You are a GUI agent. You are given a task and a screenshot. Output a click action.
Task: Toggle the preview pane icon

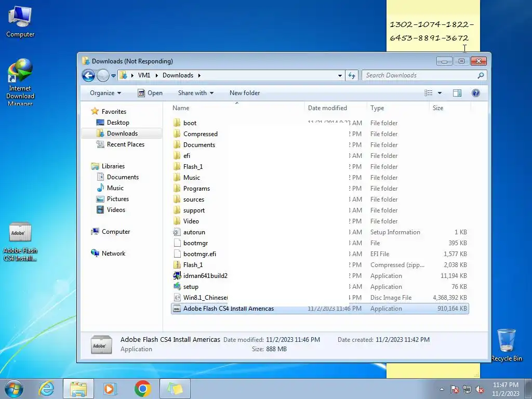tap(457, 93)
